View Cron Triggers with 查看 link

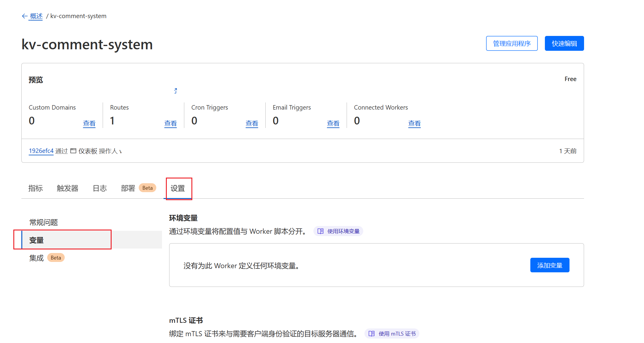252,123
